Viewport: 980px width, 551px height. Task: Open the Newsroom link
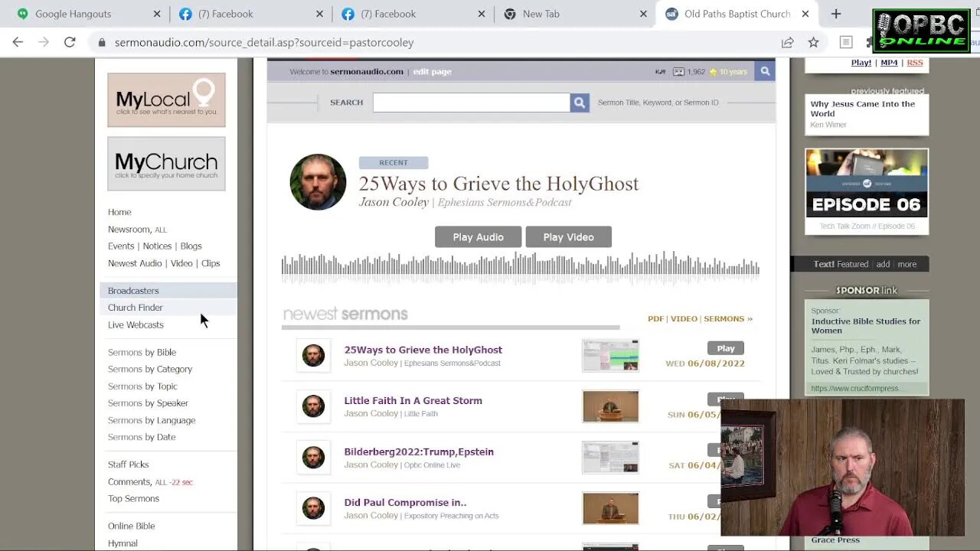pyautogui.click(x=129, y=229)
